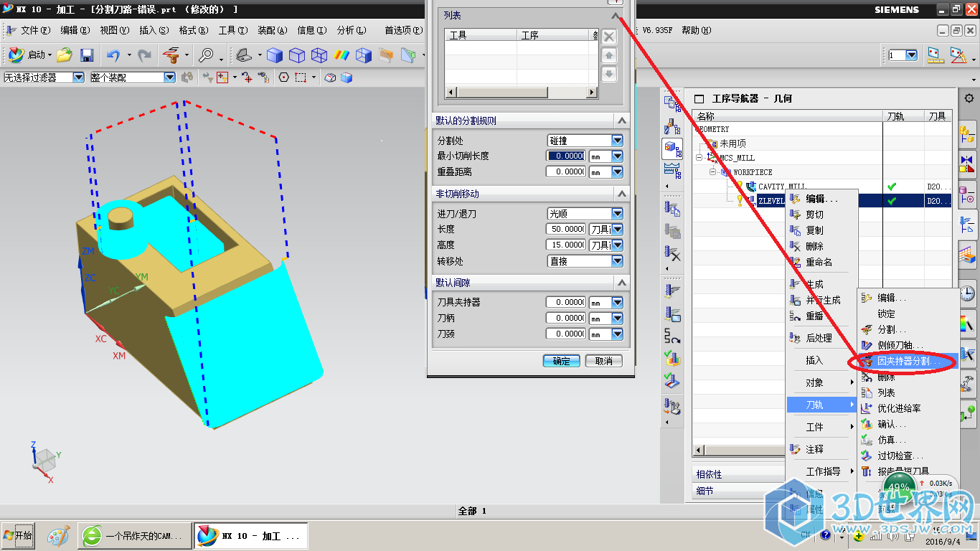
Task: Collapse the MCS_MILL tree node
Action: pos(699,158)
